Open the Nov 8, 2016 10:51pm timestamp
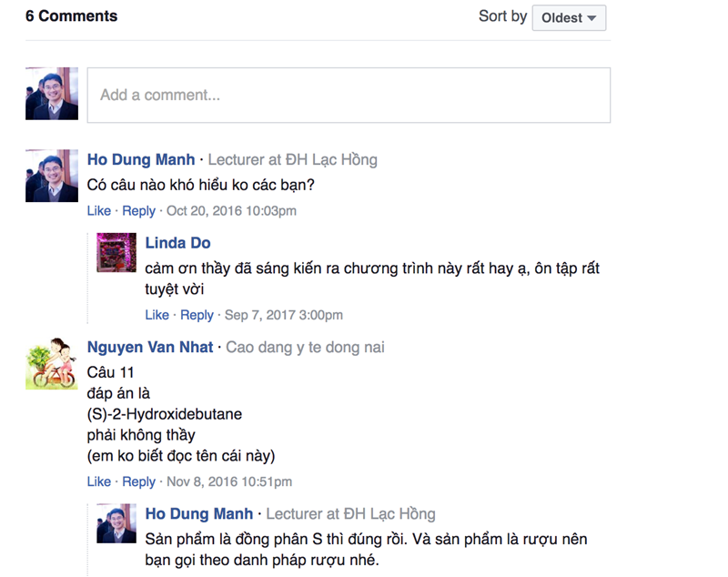This screenshot has width=728, height=577. pos(228,481)
